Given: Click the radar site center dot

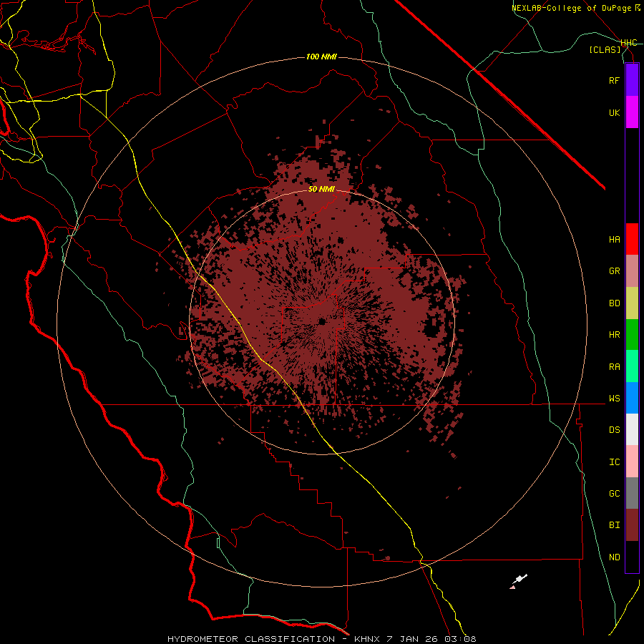Looking at the screenshot, I should pos(321,321).
